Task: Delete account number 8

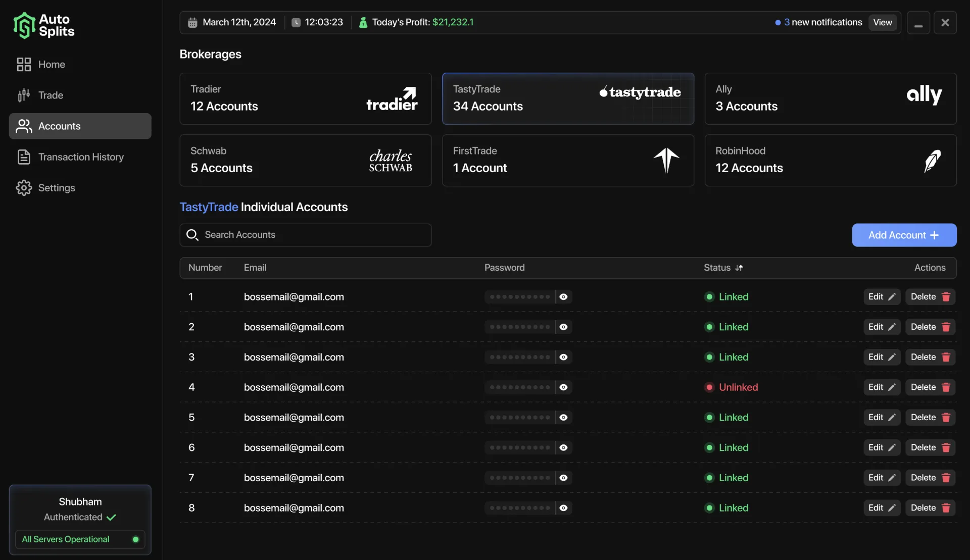Action: (x=930, y=508)
